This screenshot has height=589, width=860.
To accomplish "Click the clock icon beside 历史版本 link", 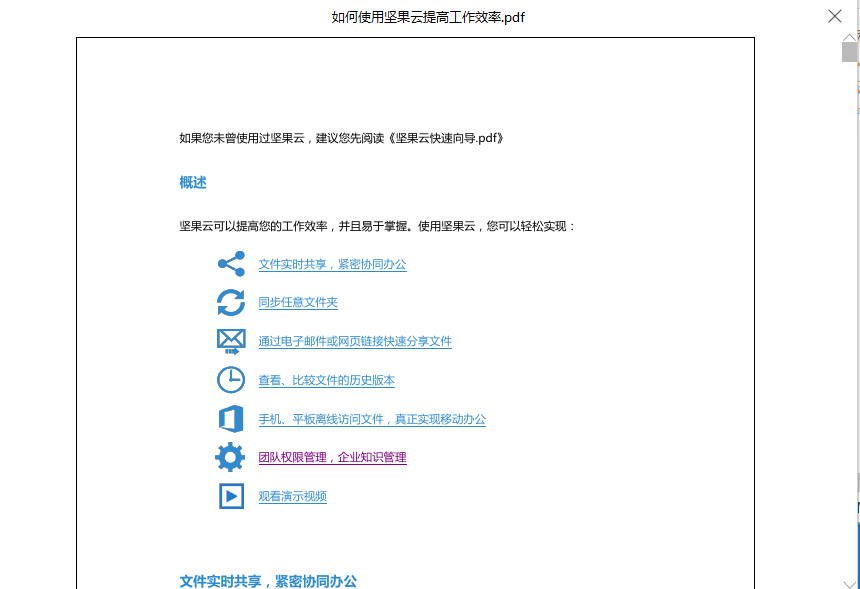I will (231, 380).
